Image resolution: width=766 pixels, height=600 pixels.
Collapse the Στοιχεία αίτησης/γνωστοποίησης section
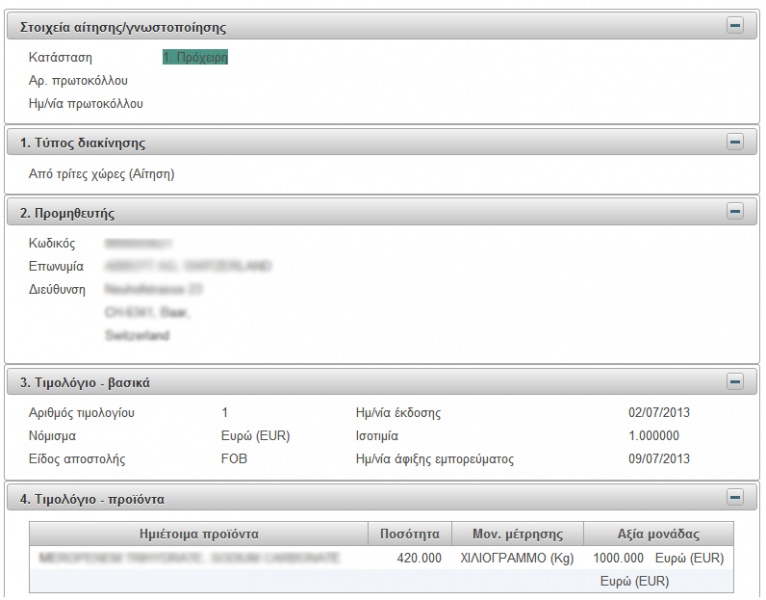[735, 25]
